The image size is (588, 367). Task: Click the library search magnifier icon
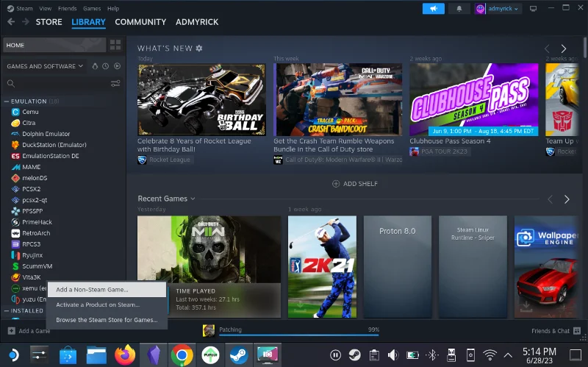tap(11, 83)
